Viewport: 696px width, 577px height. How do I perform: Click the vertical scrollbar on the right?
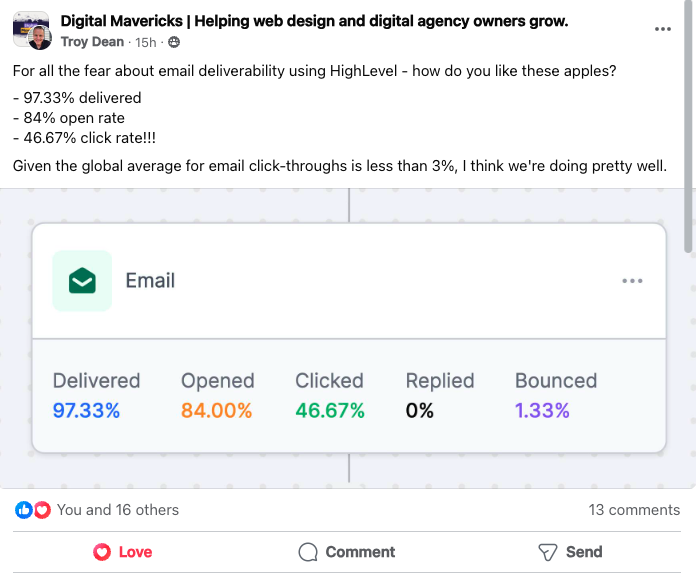tap(688, 126)
